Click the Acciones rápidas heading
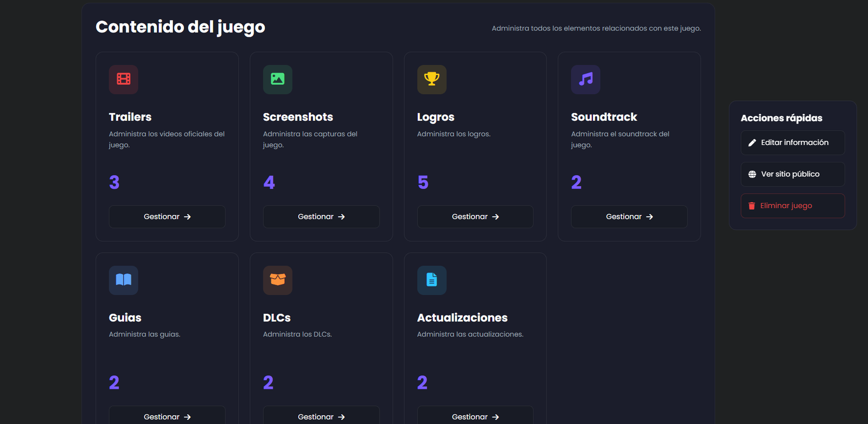Image resolution: width=868 pixels, height=424 pixels. click(781, 118)
